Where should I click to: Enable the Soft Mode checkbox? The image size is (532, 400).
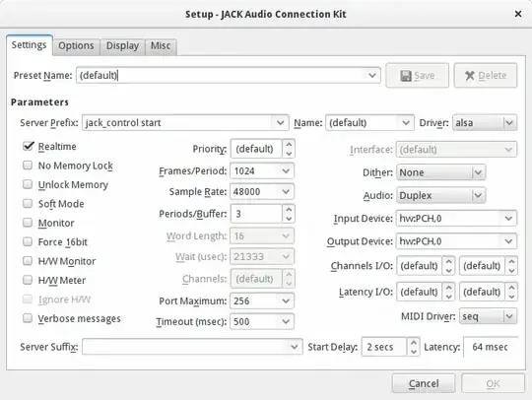tap(28, 203)
